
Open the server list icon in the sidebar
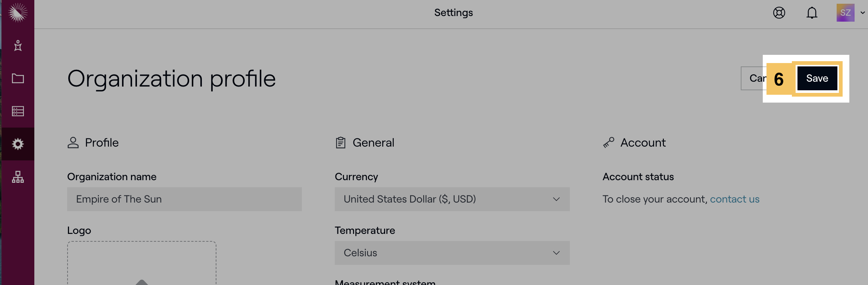point(18,111)
